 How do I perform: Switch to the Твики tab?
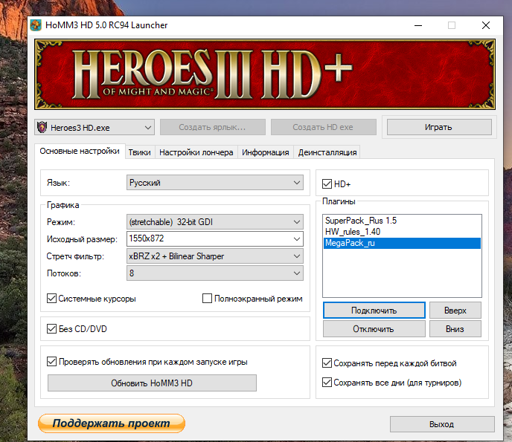pyautogui.click(x=140, y=152)
